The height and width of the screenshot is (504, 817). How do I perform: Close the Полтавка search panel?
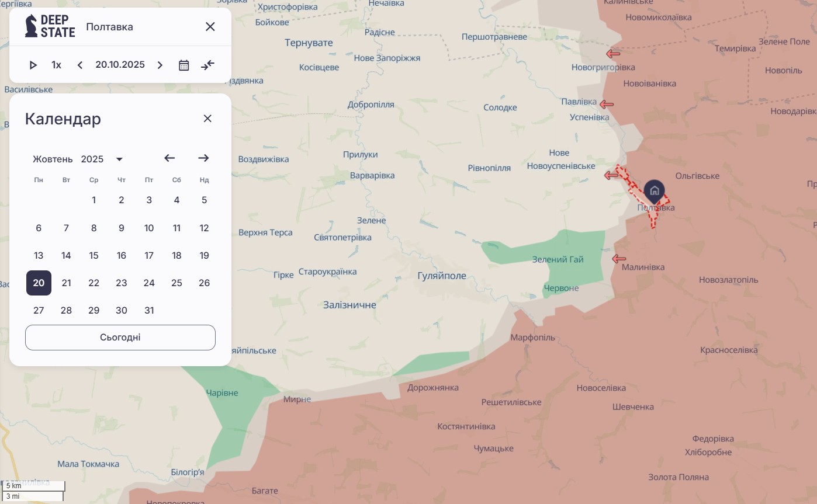point(210,26)
